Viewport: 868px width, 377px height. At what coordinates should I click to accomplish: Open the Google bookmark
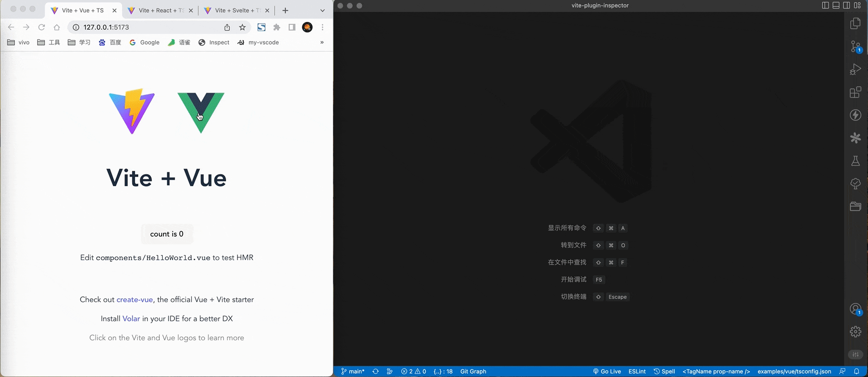tap(145, 42)
